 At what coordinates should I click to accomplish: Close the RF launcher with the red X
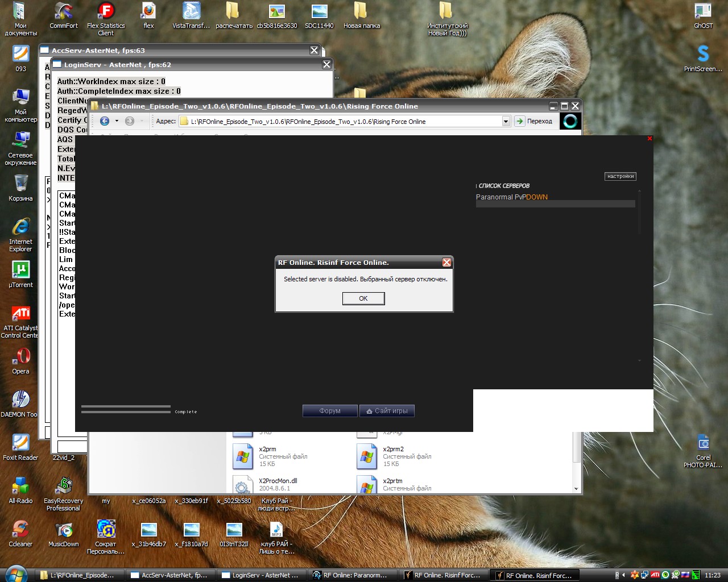pos(650,138)
